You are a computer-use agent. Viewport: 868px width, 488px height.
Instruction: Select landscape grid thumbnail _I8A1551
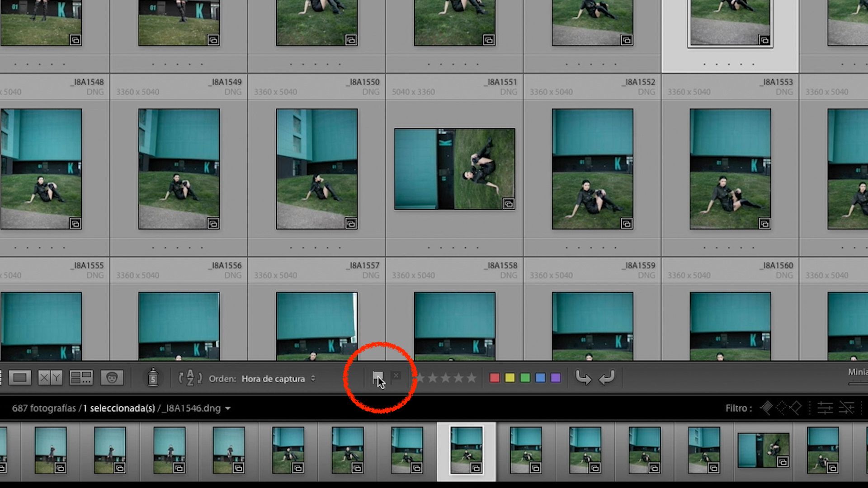[x=455, y=169]
